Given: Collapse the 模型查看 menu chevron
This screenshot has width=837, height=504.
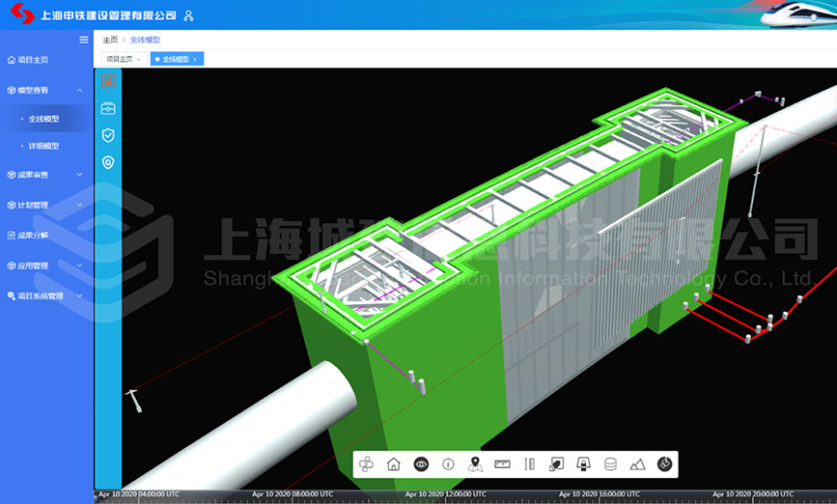Looking at the screenshot, I should [79, 90].
